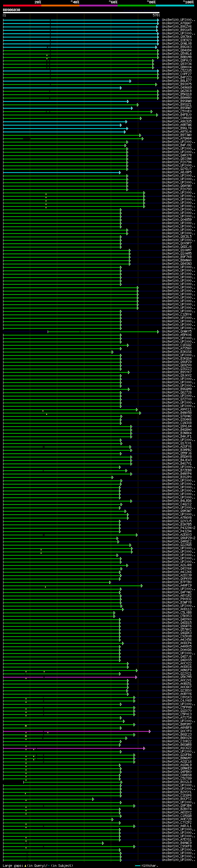Click the Large gaps legend text

tap(38, 866)
